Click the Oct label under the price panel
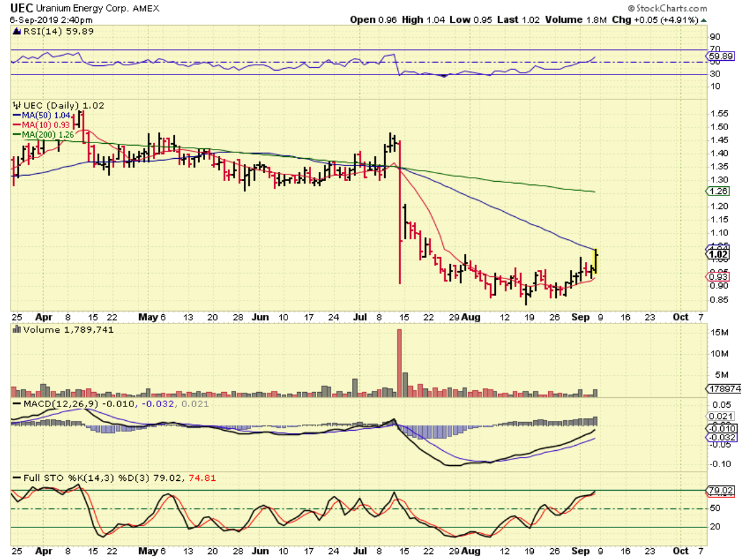The image size is (741, 560). click(680, 317)
